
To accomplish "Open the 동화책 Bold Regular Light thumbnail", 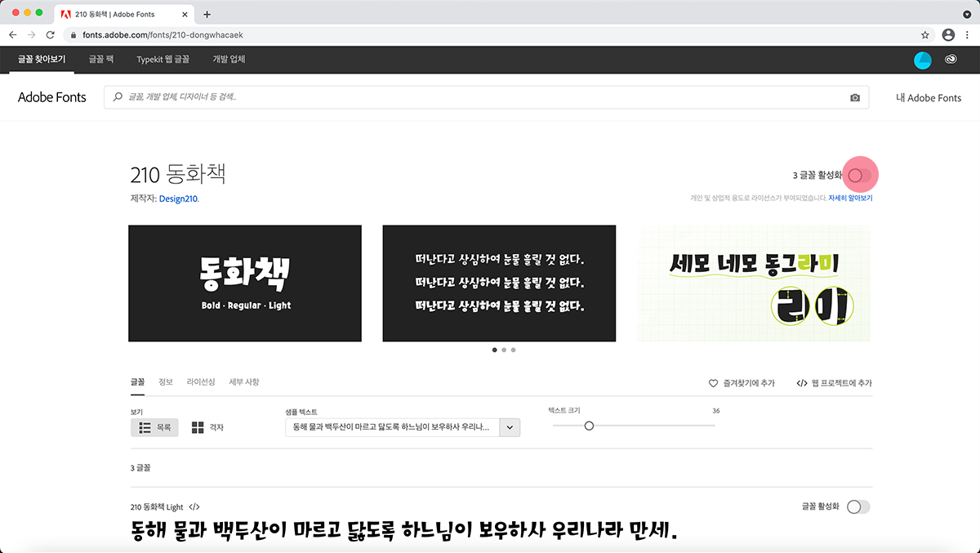I will [x=245, y=283].
